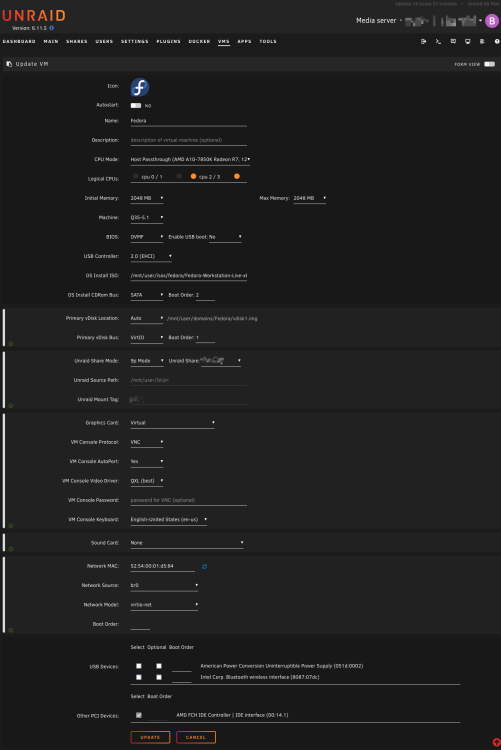Open the Network Model dropdown
The width and height of the screenshot is (501, 750).
pos(164,605)
